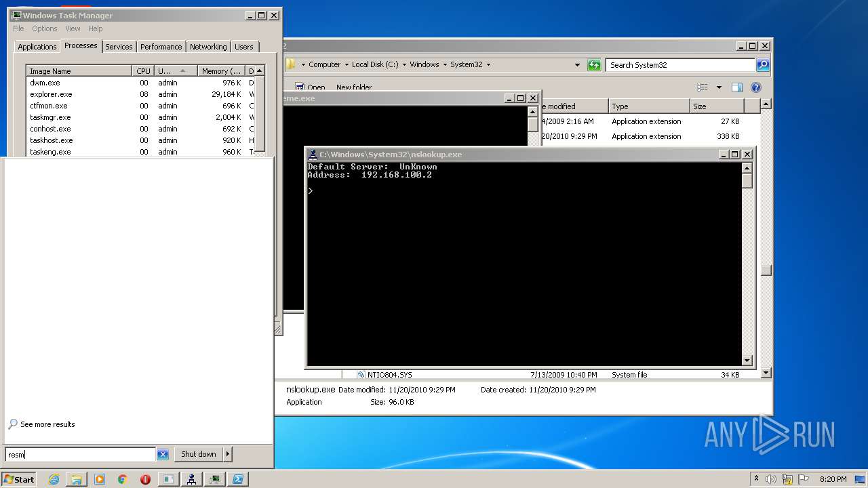Clear the Start menu search box

point(163,455)
